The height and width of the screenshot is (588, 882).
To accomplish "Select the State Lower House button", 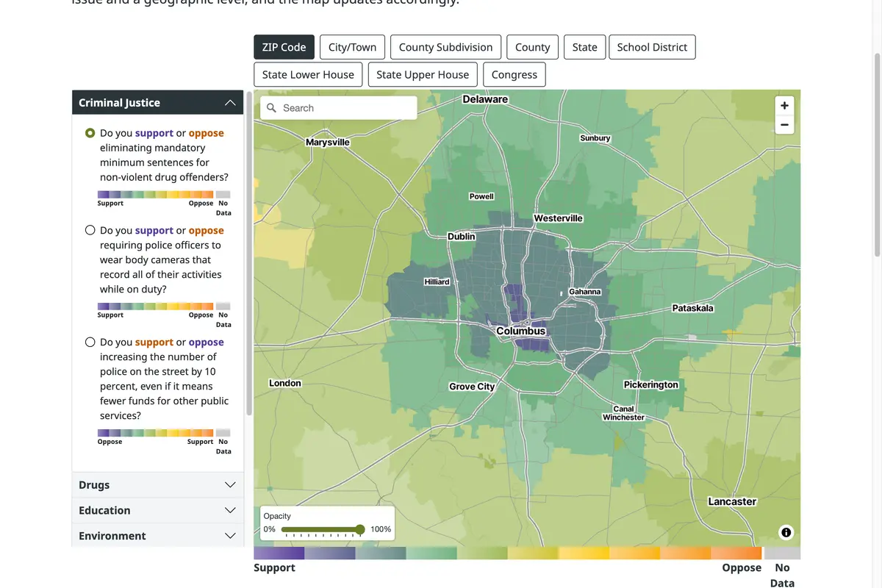I will pos(308,74).
